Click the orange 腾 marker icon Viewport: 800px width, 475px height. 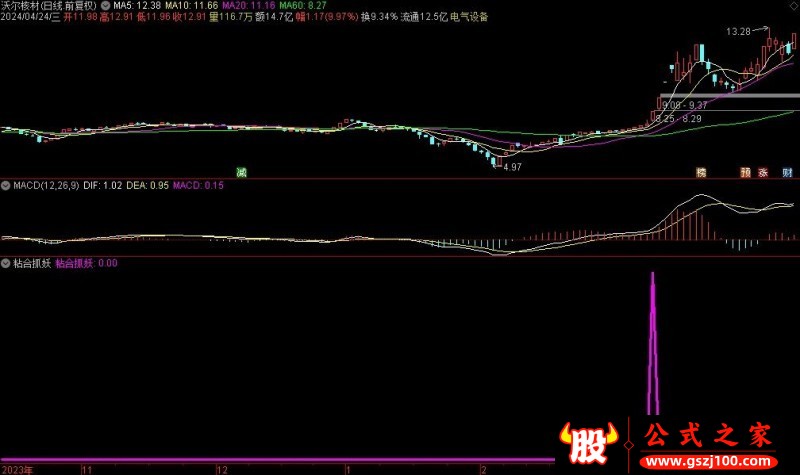[x=701, y=173]
